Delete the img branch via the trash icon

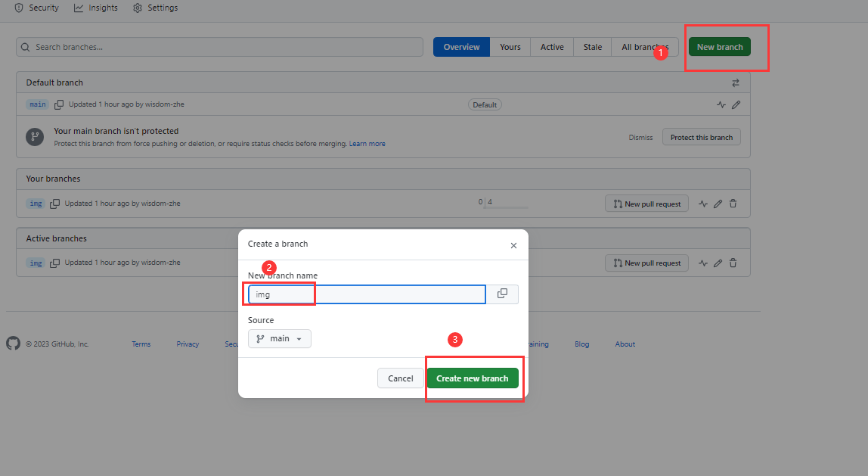(x=733, y=203)
